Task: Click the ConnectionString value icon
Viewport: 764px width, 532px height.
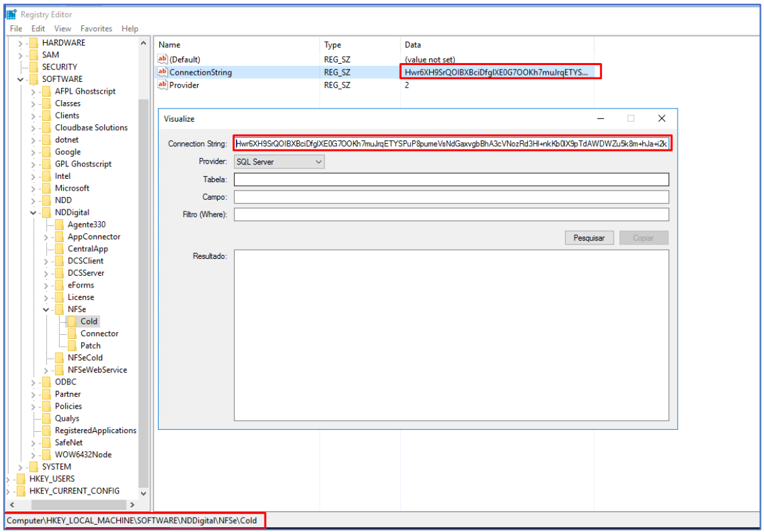Action: [x=163, y=72]
